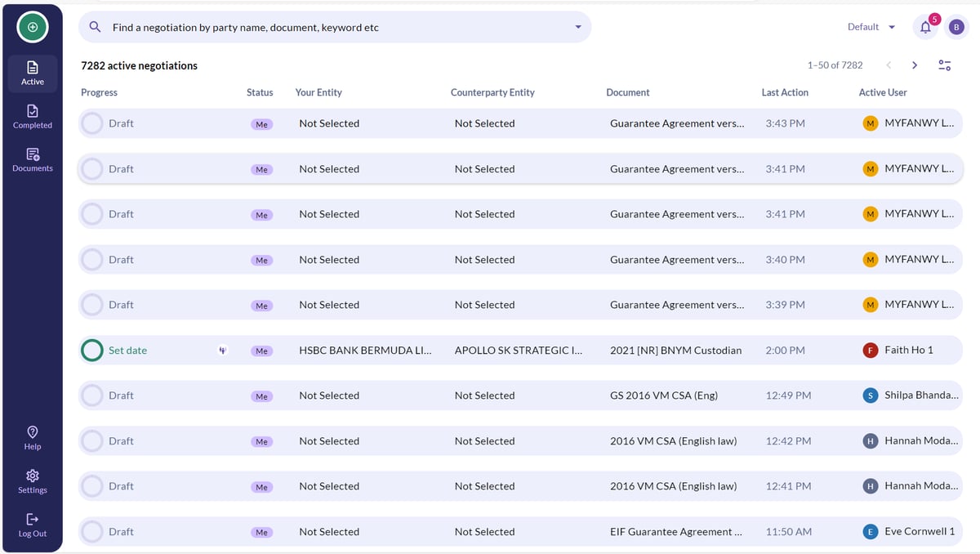Viewport: 980px width, 554px height.
Task: Open the user profile avatar B
Action: tap(956, 27)
